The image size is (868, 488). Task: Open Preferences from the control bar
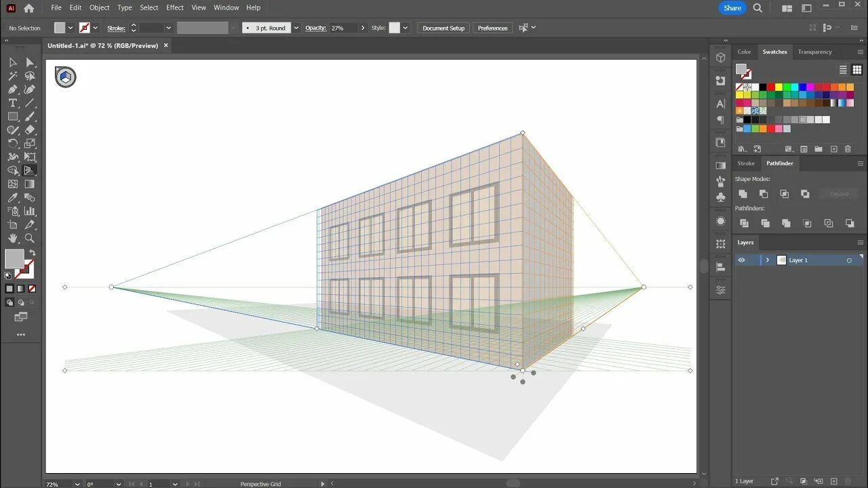coord(492,28)
